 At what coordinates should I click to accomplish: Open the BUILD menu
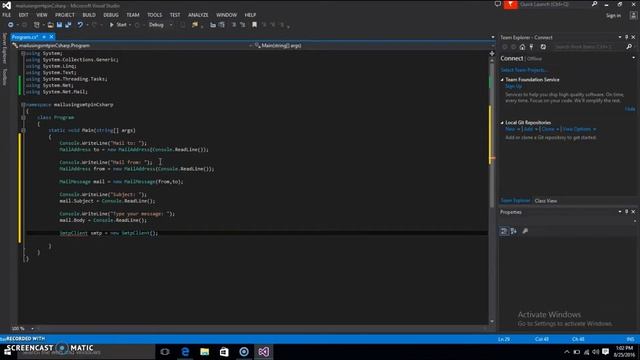coord(89,15)
